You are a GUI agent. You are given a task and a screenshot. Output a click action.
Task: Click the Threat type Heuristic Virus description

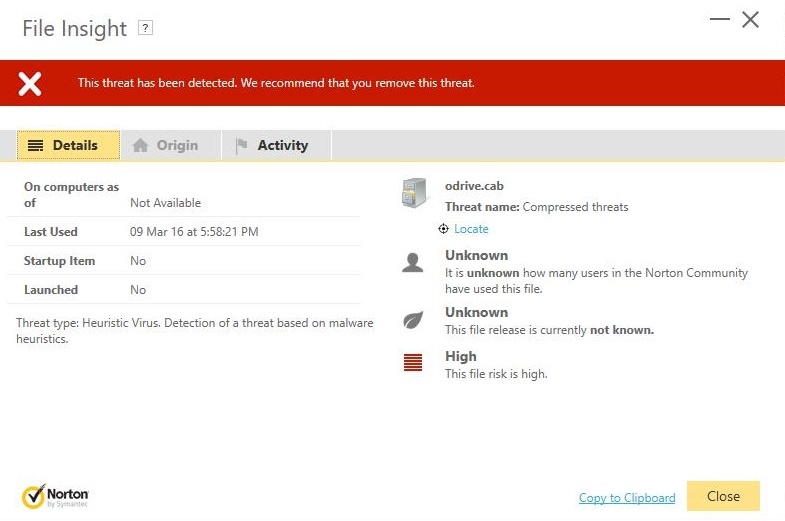(x=194, y=330)
